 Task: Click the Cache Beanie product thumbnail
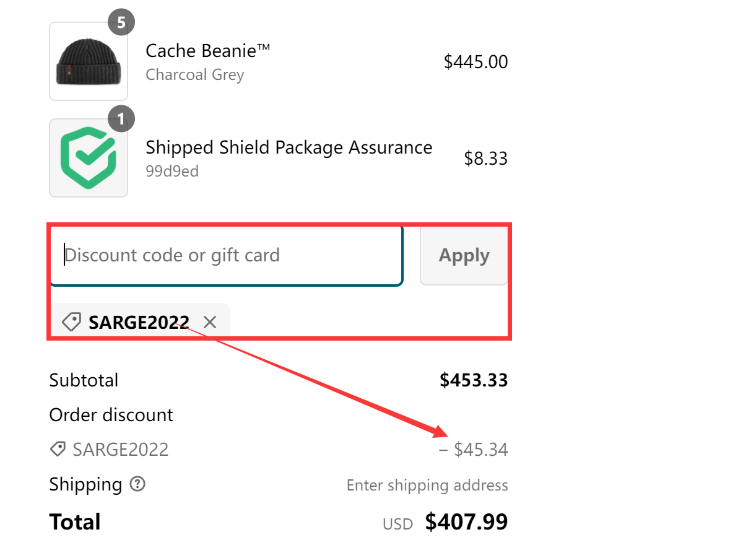[x=89, y=62]
